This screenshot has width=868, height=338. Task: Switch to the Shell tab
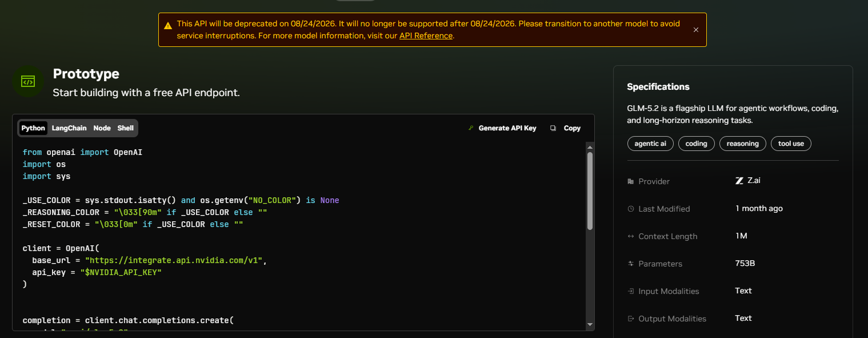click(126, 128)
